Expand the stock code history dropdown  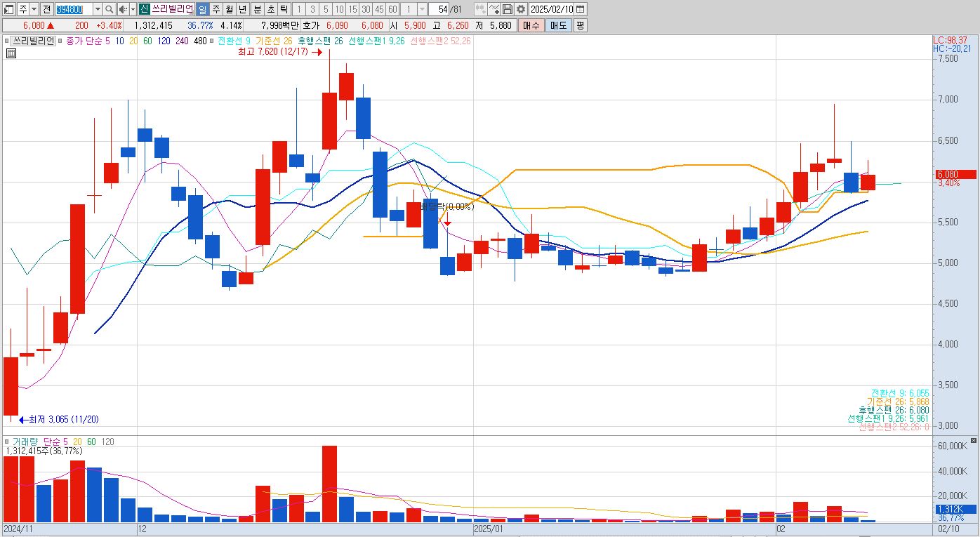[98, 9]
